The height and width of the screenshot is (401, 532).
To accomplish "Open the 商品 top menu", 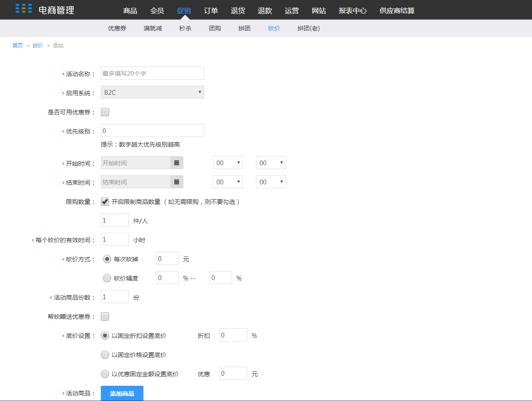I will point(130,10).
